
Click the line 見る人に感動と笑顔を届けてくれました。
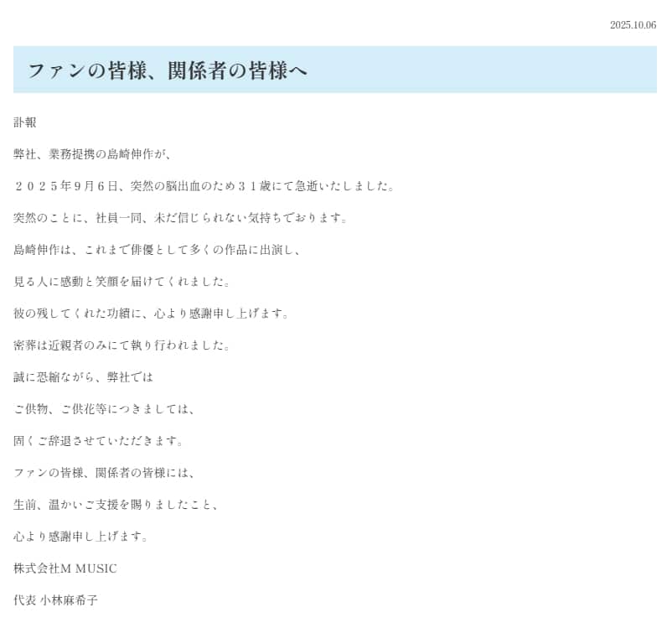pos(121,282)
